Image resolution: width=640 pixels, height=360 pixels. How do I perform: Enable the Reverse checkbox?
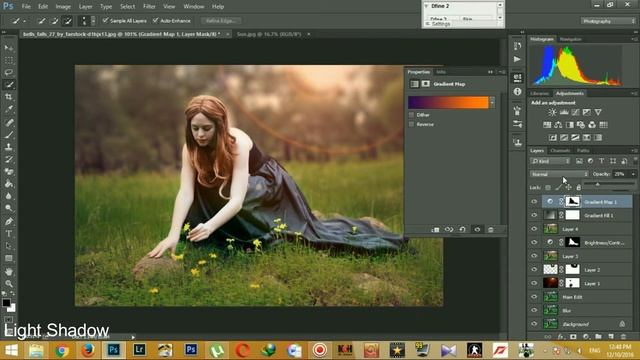tap(411, 124)
